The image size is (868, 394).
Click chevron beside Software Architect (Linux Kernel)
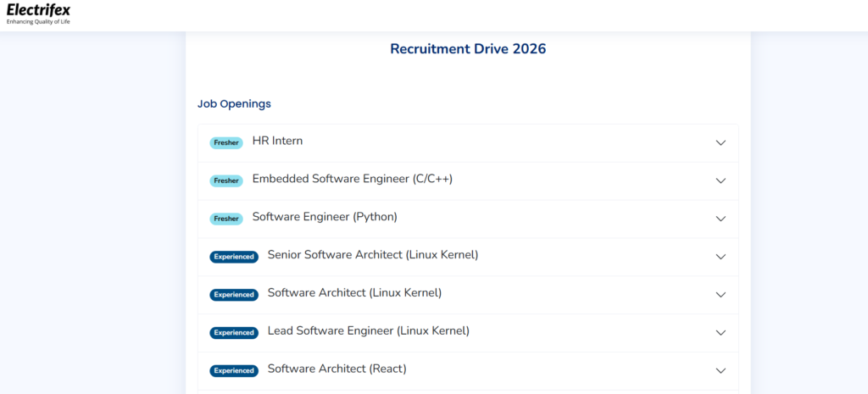click(721, 295)
